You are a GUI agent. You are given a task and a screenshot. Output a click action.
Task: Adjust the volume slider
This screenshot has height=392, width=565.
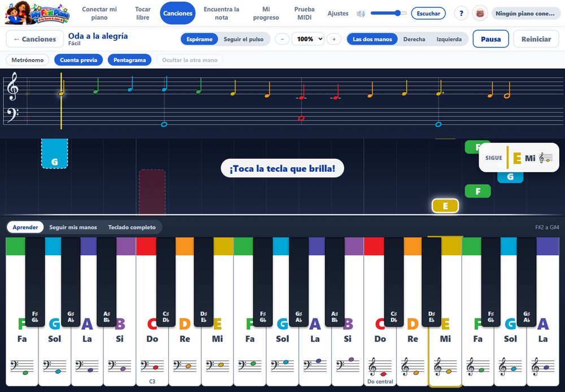(x=388, y=14)
